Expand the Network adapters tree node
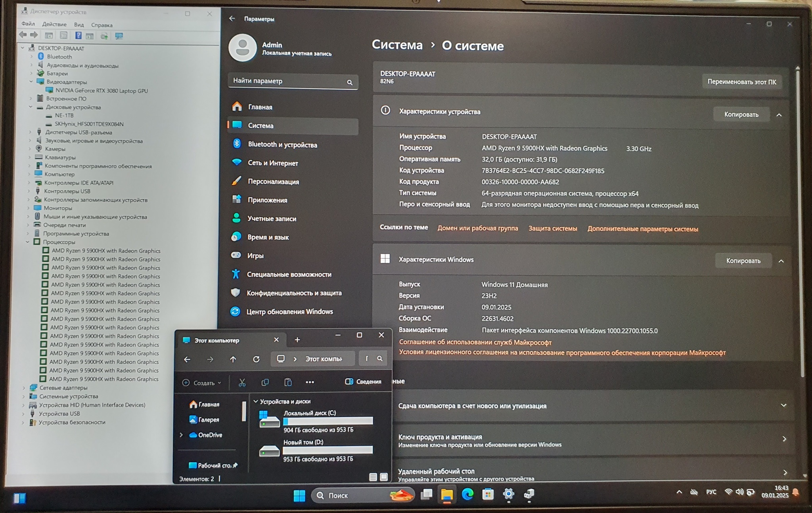The image size is (812, 513). [x=24, y=388]
